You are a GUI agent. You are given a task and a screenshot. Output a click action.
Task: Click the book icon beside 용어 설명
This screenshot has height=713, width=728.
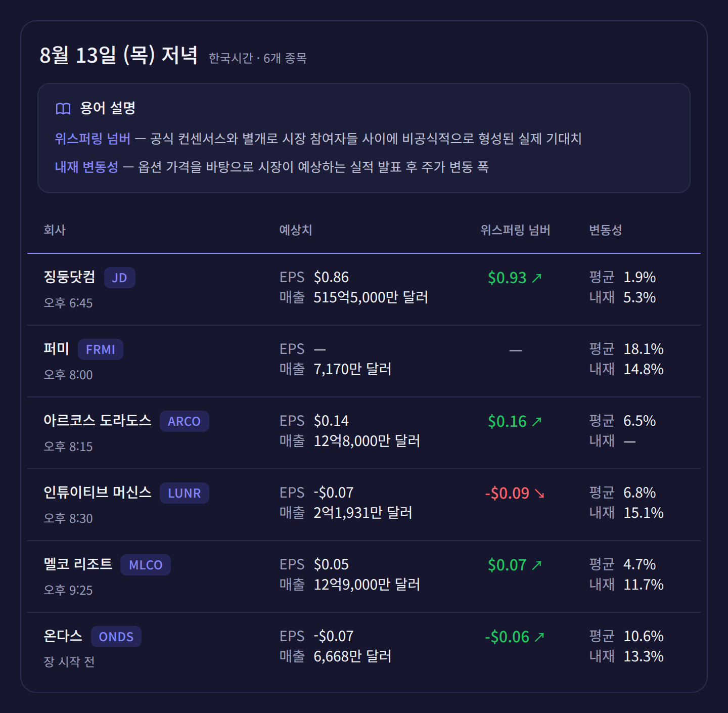[x=63, y=109]
